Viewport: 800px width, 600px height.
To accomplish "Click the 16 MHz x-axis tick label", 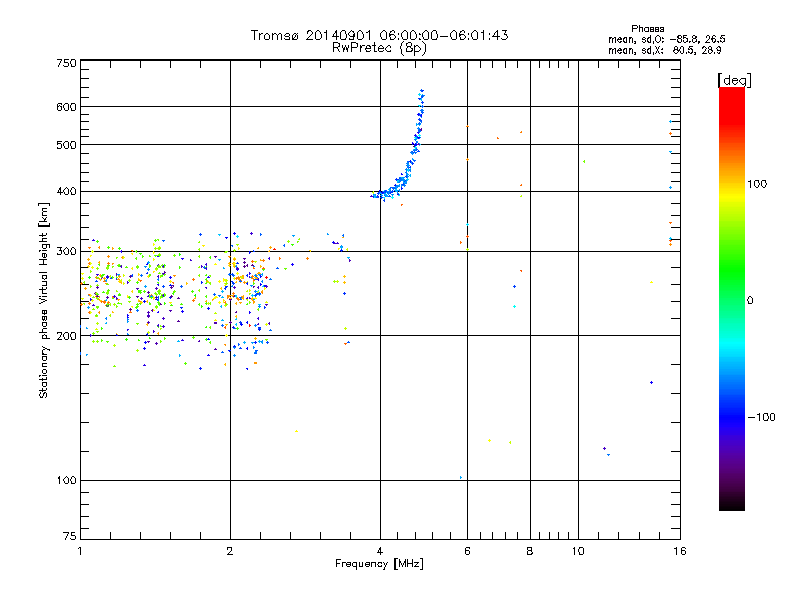I will [677, 551].
